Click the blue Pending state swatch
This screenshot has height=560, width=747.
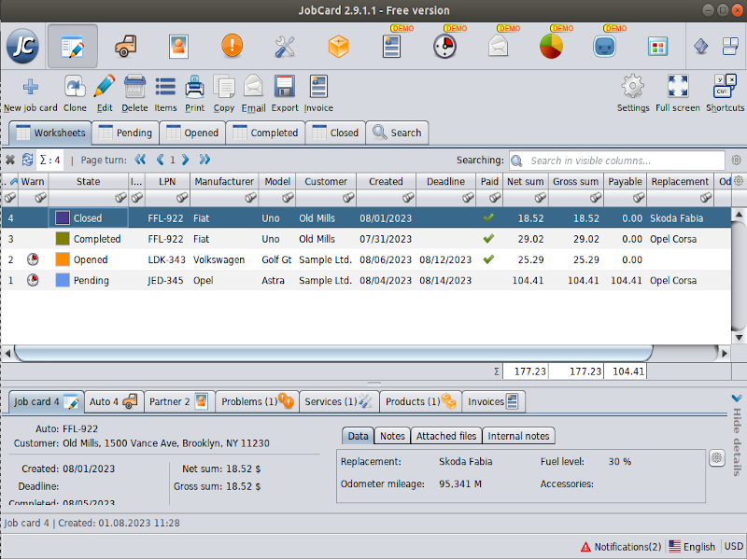pyautogui.click(x=63, y=281)
